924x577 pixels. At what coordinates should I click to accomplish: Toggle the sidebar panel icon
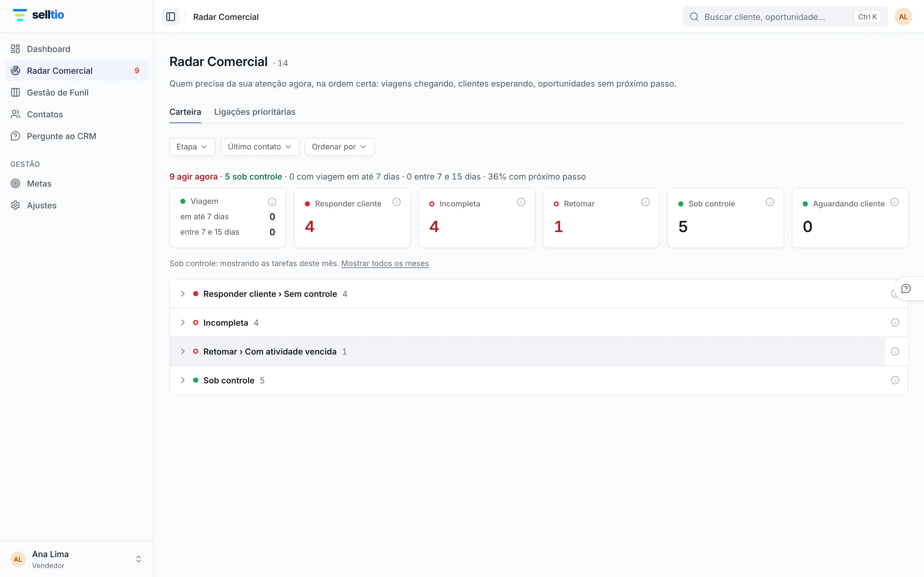[x=170, y=17]
